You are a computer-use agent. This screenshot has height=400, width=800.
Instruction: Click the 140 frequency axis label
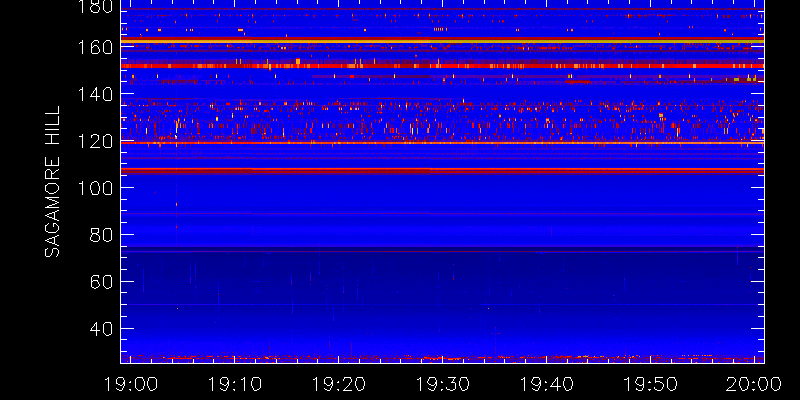coord(95,94)
